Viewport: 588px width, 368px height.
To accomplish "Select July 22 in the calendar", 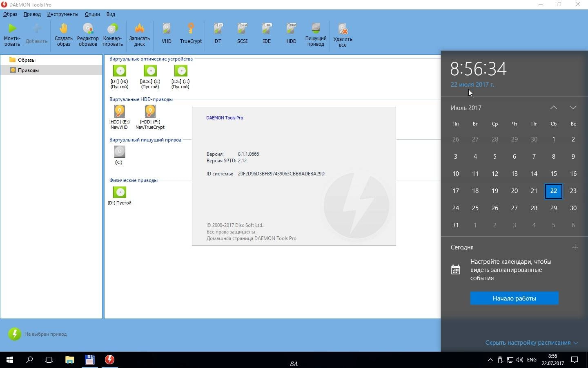I will (554, 191).
